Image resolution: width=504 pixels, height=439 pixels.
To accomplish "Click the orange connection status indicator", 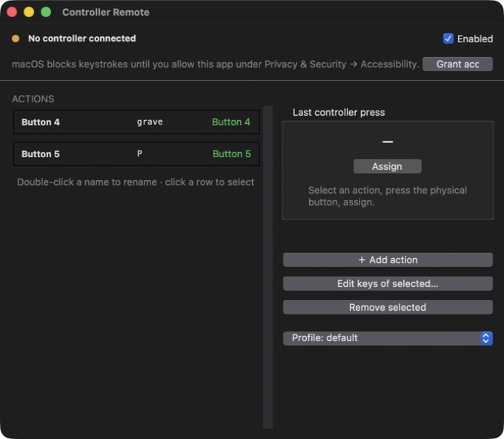I will [x=16, y=39].
